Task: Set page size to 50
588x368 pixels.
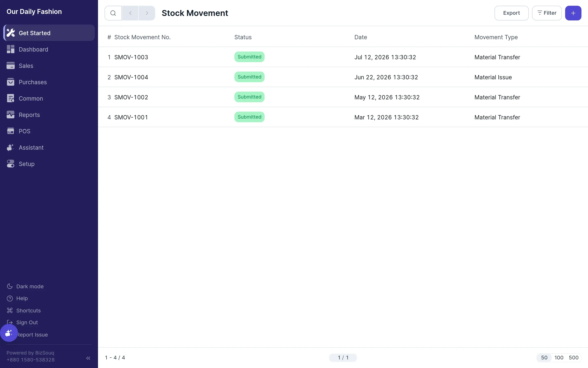Action: [x=544, y=358]
